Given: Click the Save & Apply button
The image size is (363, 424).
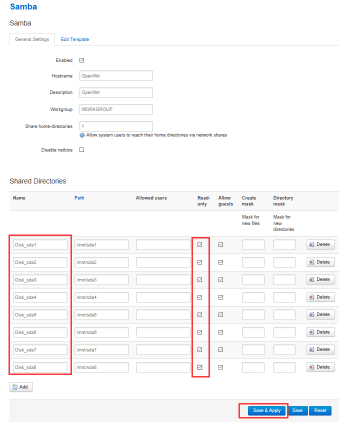Looking at the screenshot, I should pos(267,410).
